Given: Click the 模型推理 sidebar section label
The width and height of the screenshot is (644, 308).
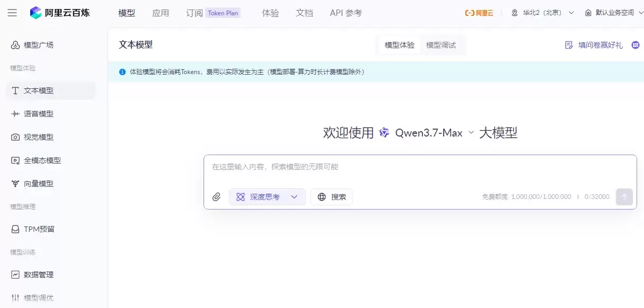Looking at the screenshot, I should pyautogui.click(x=23, y=206).
